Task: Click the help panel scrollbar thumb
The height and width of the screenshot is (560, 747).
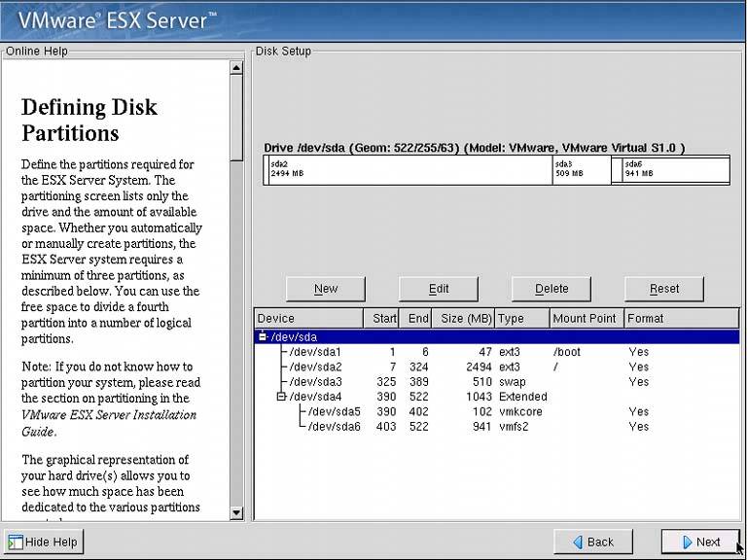Action: (x=236, y=118)
